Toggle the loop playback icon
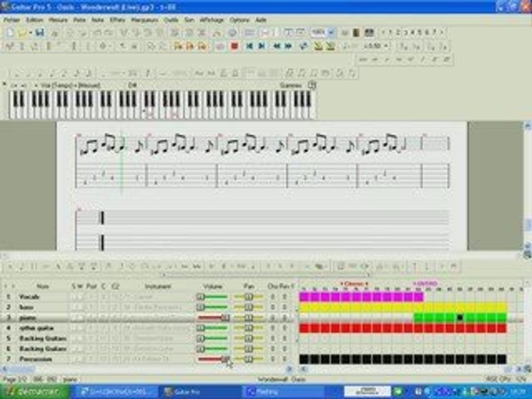This screenshot has height=399, width=532. point(303,46)
